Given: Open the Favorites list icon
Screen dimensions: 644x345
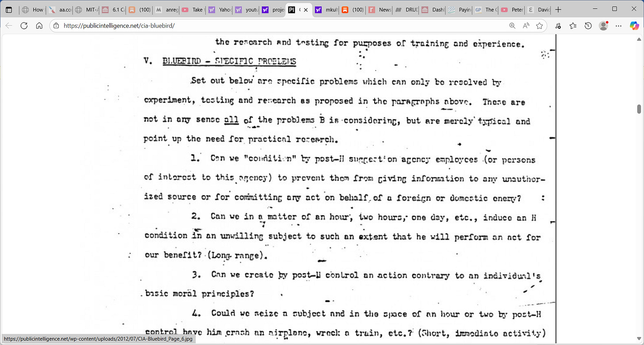Looking at the screenshot, I should pyautogui.click(x=573, y=26).
